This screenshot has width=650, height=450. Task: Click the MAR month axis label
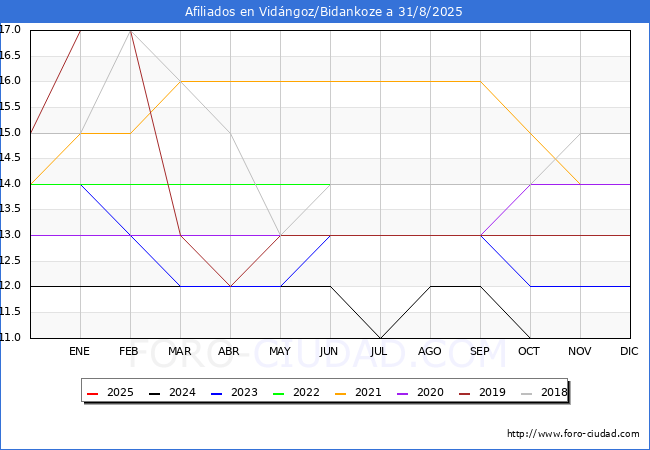coord(179,351)
